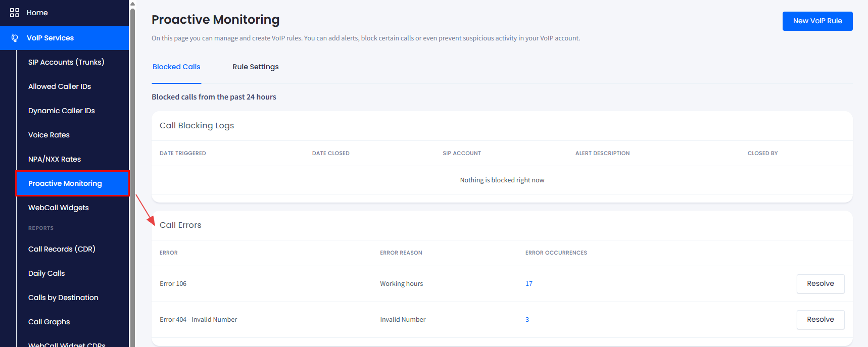868x347 pixels.
Task: Open Call Records (CDR) report
Action: pos(62,249)
